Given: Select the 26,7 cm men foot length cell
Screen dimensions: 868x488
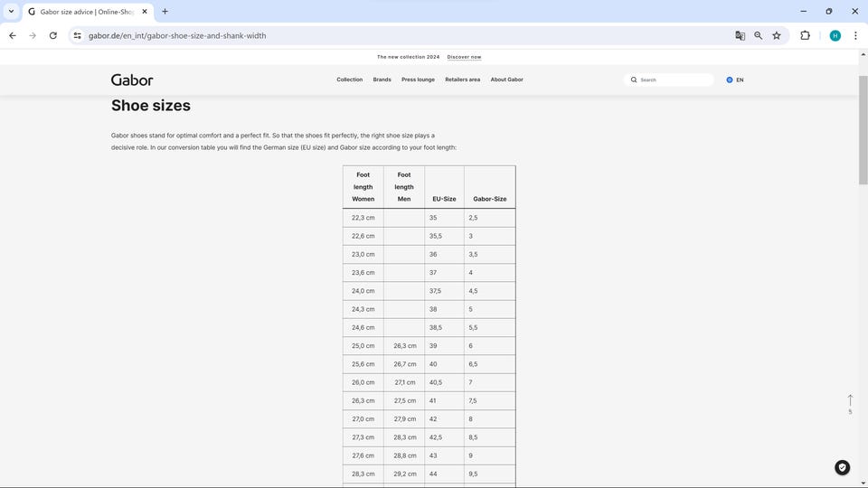Looking at the screenshot, I should point(404,363).
